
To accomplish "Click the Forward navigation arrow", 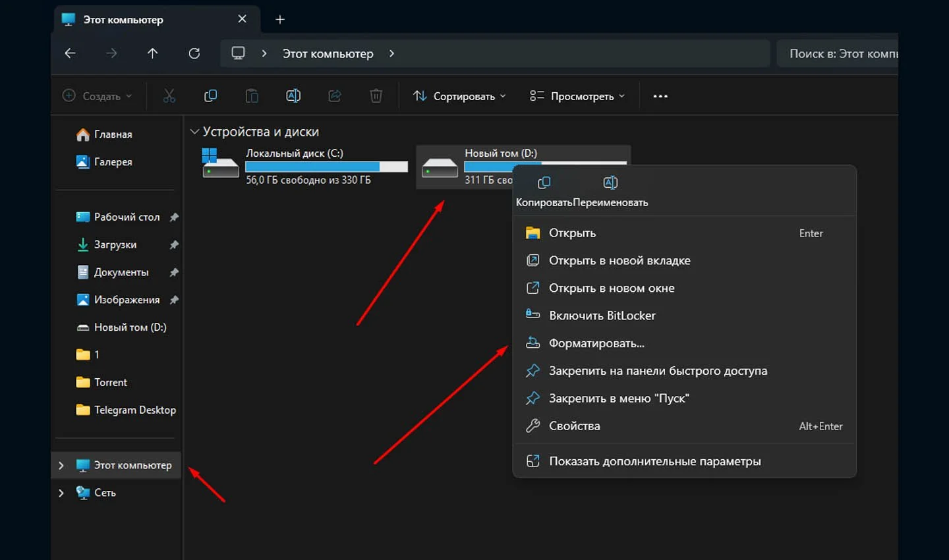I will coord(111,53).
